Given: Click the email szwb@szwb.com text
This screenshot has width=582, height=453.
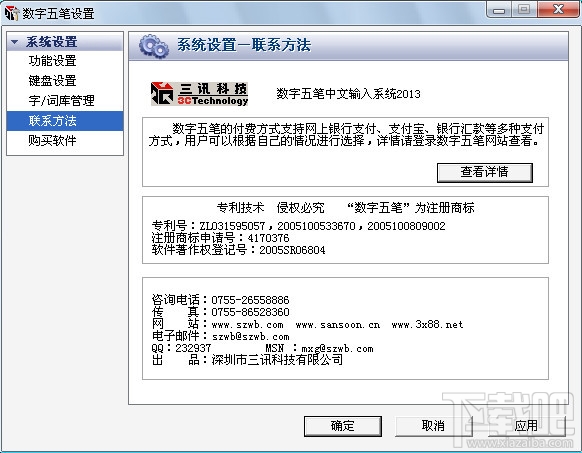Looking at the screenshot, I should [251, 337].
